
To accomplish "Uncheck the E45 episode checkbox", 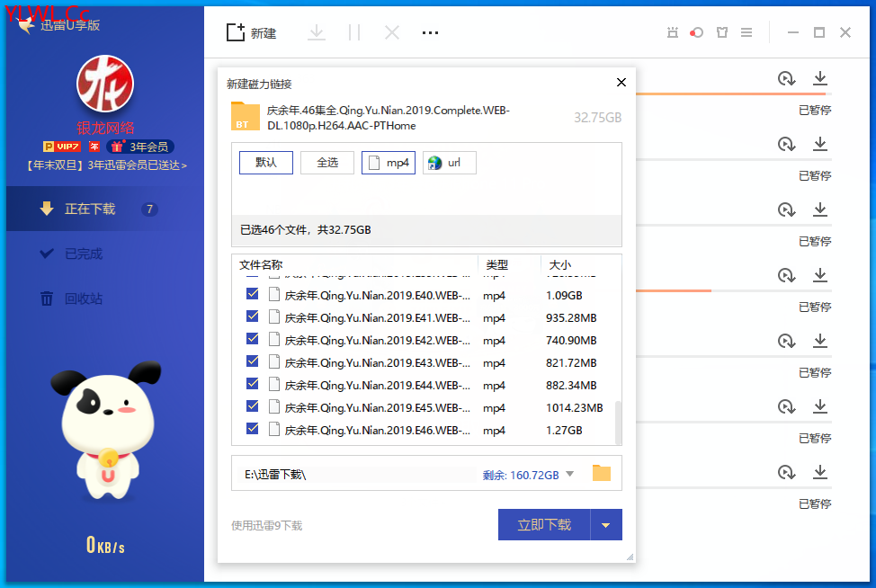I will (x=253, y=406).
